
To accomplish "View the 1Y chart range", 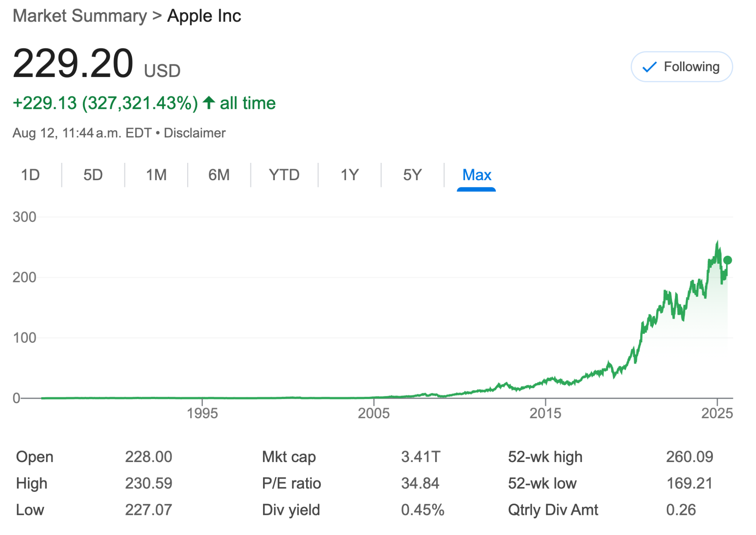I will pos(350,175).
